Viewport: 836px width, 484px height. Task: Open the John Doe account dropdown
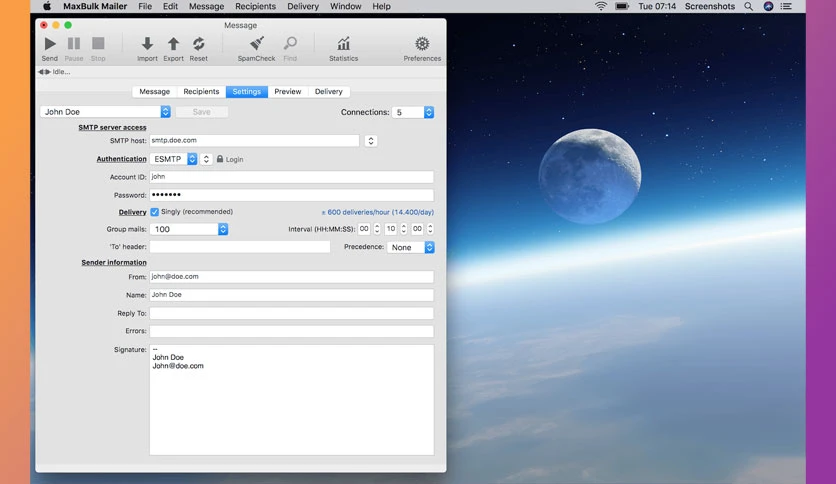105,112
